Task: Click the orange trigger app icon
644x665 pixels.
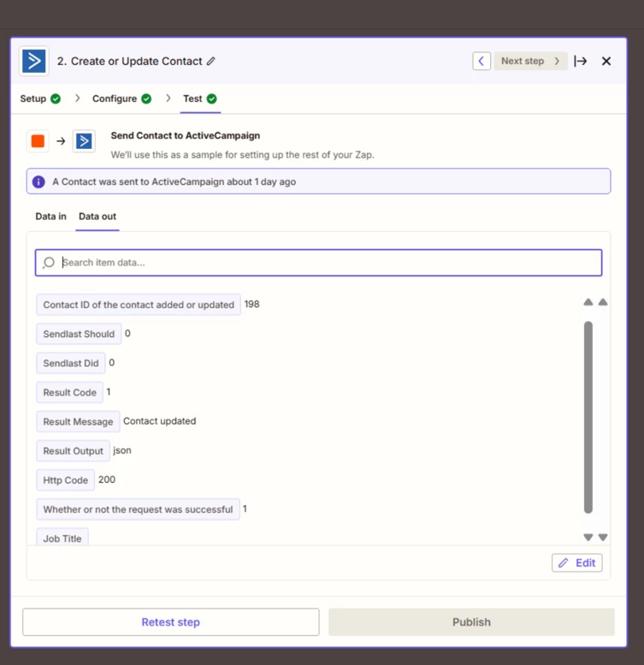Action: pyautogui.click(x=38, y=141)
